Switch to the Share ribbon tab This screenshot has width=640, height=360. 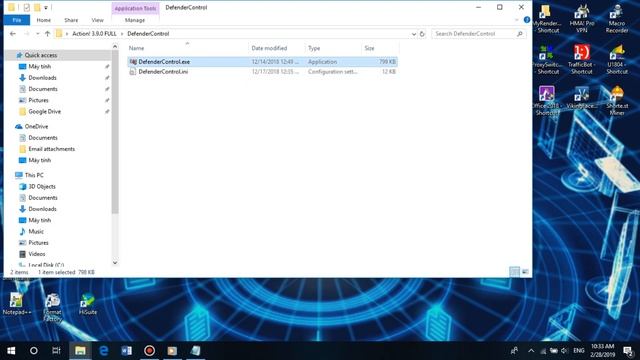click(71, 20)
